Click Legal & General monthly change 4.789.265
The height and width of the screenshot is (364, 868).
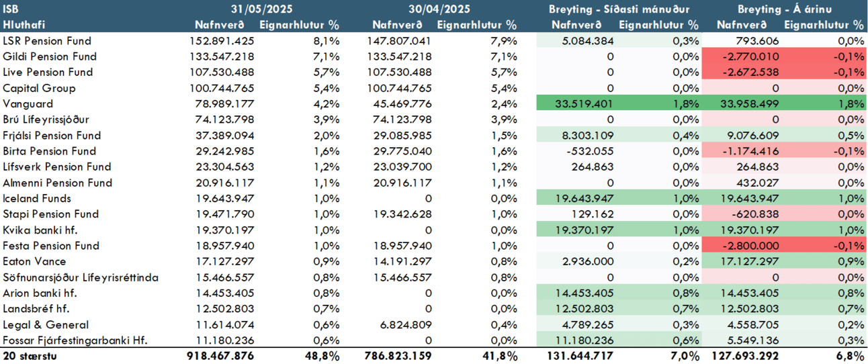click(x=587, y=324)
